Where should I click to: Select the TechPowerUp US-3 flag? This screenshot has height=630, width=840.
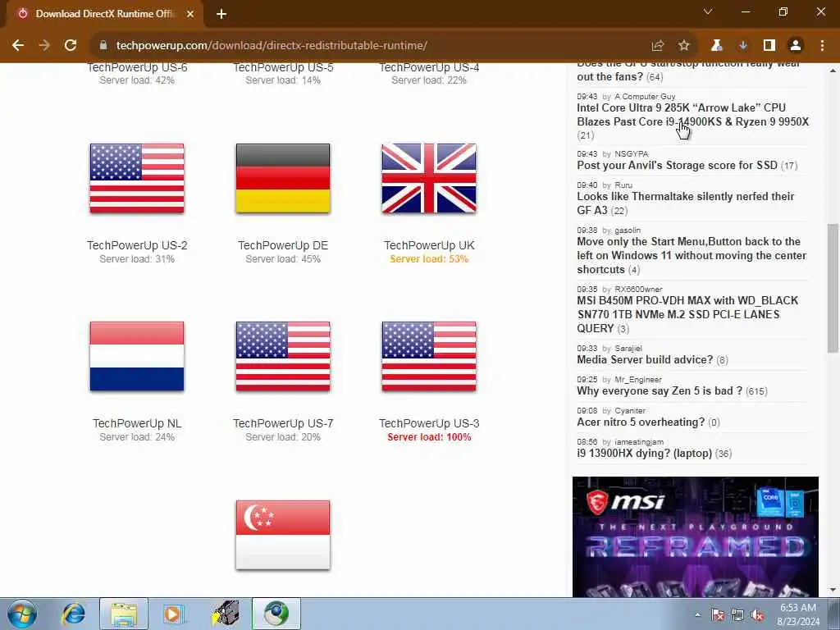tap(429, 356)
